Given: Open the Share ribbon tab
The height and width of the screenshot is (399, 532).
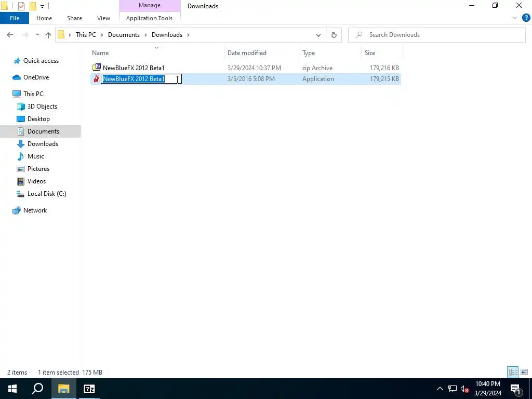Looking at the screenshot, I should click(x=74, y=18).
